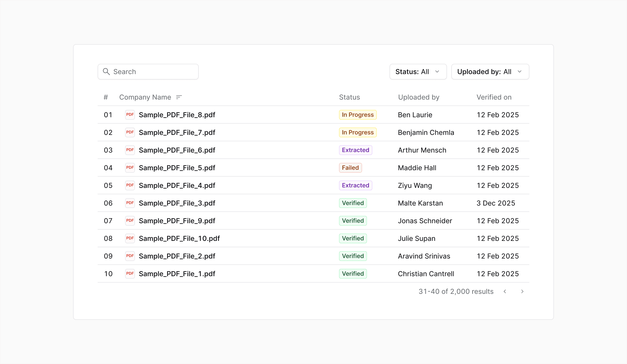Screen dimensions: 627x364
Task: Click PDF icon for Sample_PDF_File_1.pdf
Action: (130, 274)
